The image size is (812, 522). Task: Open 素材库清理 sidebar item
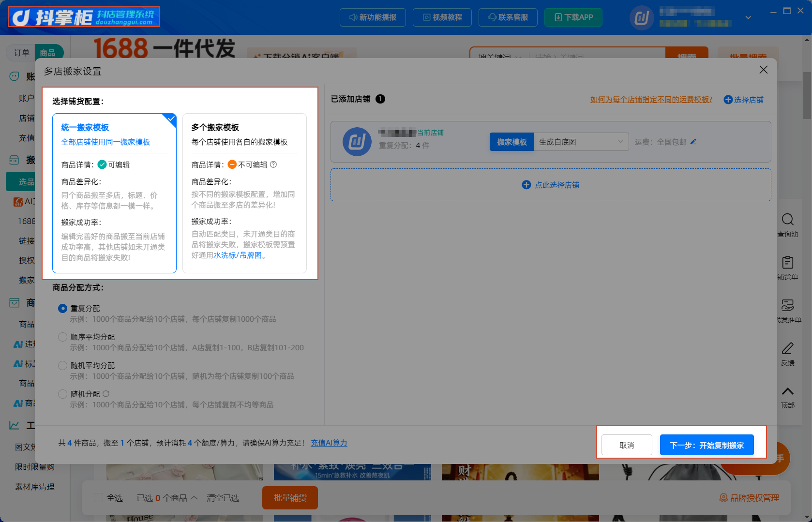(x=34, y=487)
